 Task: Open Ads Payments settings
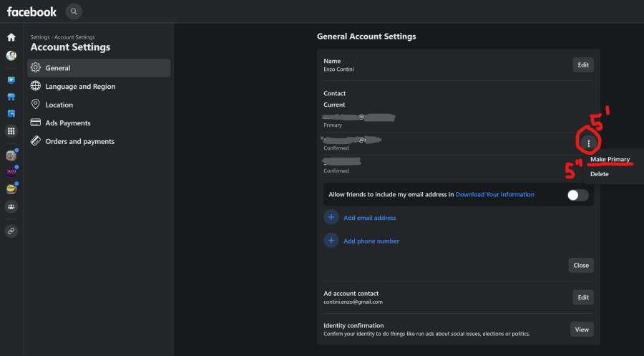(x=68, y=123)
